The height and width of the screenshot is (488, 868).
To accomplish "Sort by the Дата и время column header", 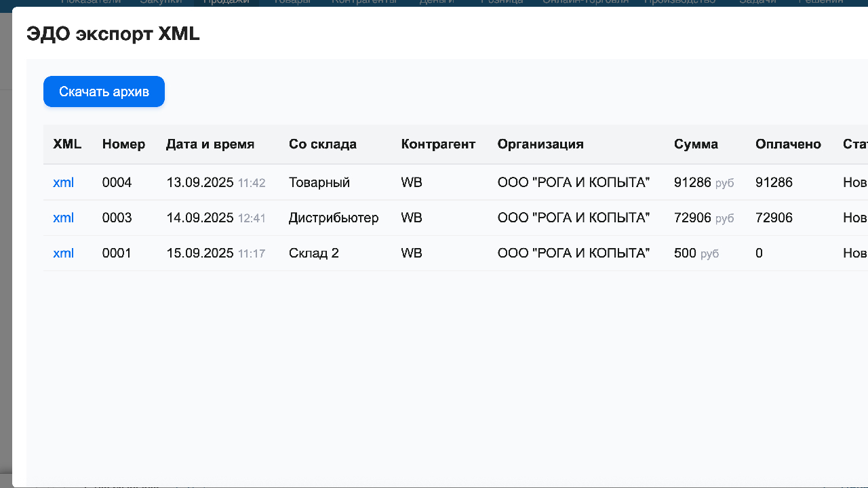I will point(210,144).
